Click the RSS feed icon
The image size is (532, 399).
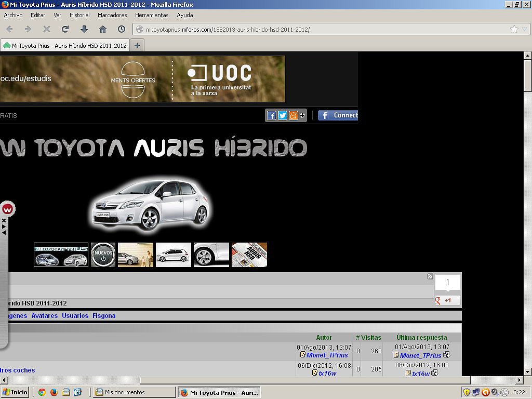click(430, 276)
